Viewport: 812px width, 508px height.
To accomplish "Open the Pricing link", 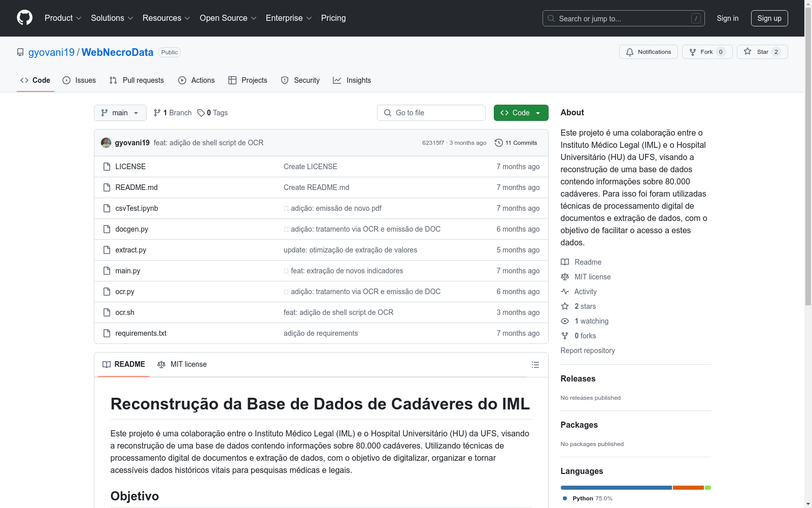I will [x=333, y=18].
